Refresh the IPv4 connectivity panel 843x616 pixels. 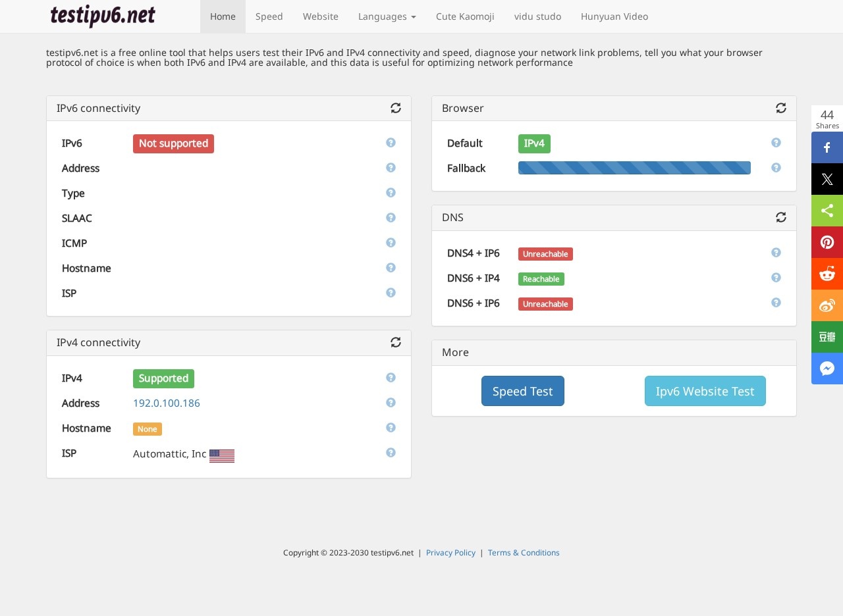tap(396, 342)
